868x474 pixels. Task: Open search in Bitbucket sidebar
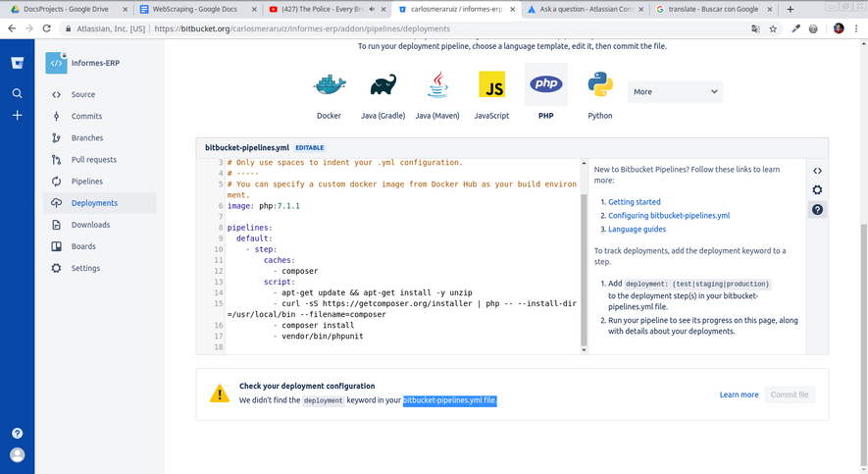(17, 93)
